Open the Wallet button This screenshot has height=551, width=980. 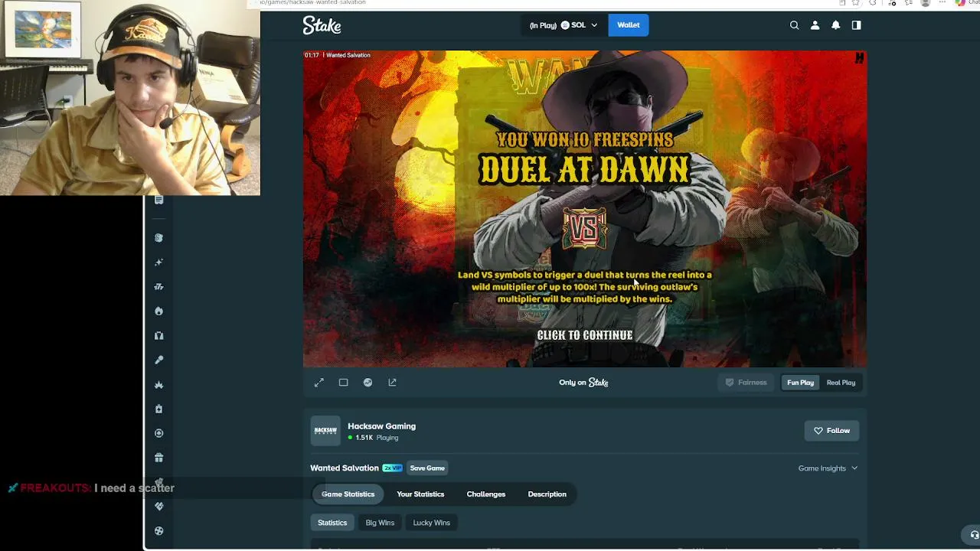click(x=629, y=25)
